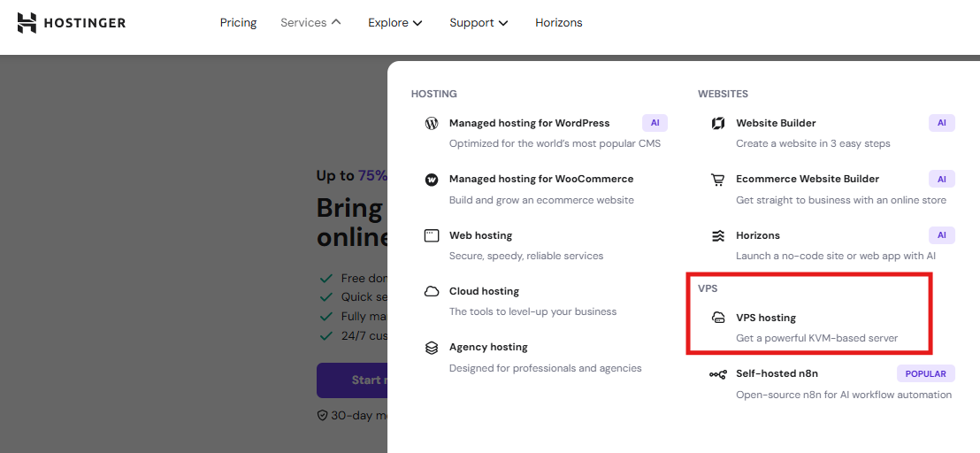Click the Self-hosted n8n nodes icon
This screenshot has width=980, height=453.
coord(718,374)
